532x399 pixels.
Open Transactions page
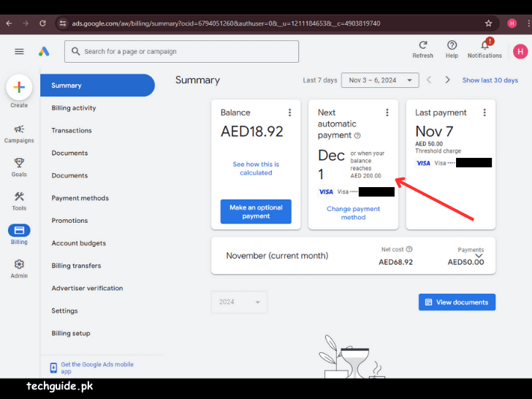click(x=72, y=130)
